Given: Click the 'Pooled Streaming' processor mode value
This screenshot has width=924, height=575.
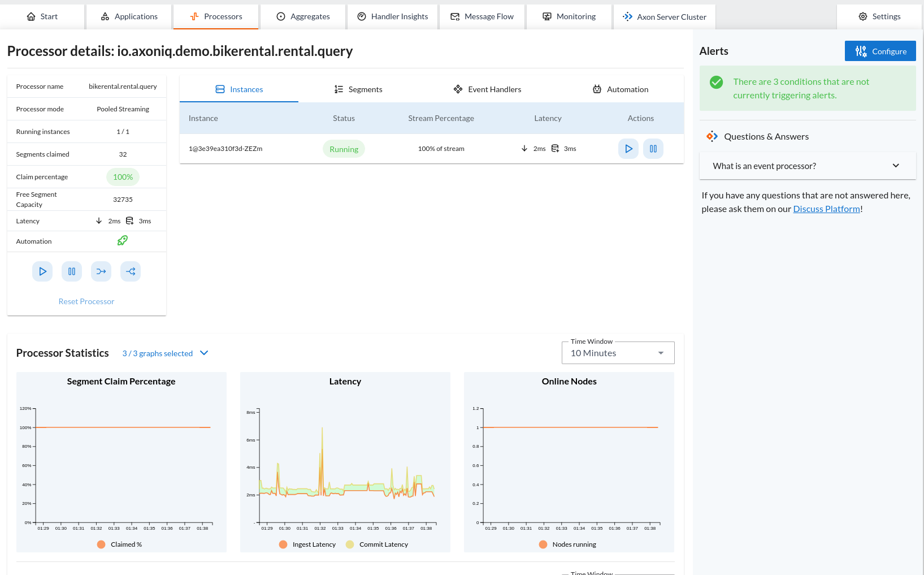Looking at the screenshot, I should 123,109.
